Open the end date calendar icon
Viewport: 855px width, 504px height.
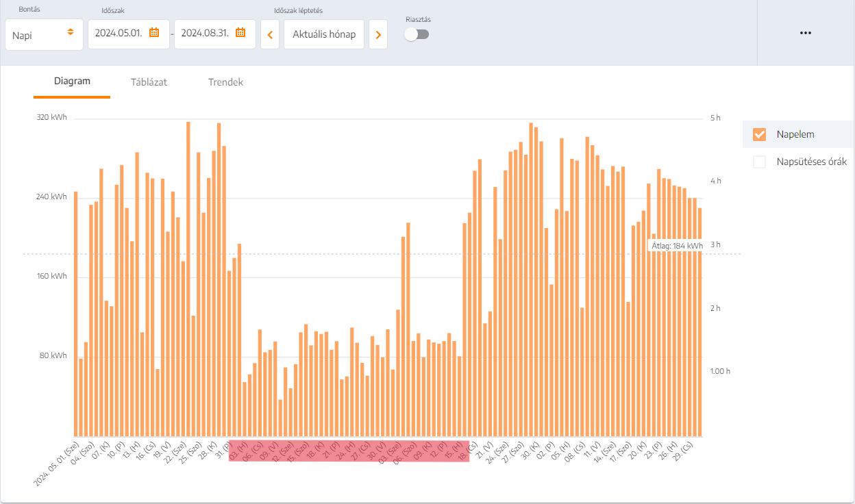240,33
